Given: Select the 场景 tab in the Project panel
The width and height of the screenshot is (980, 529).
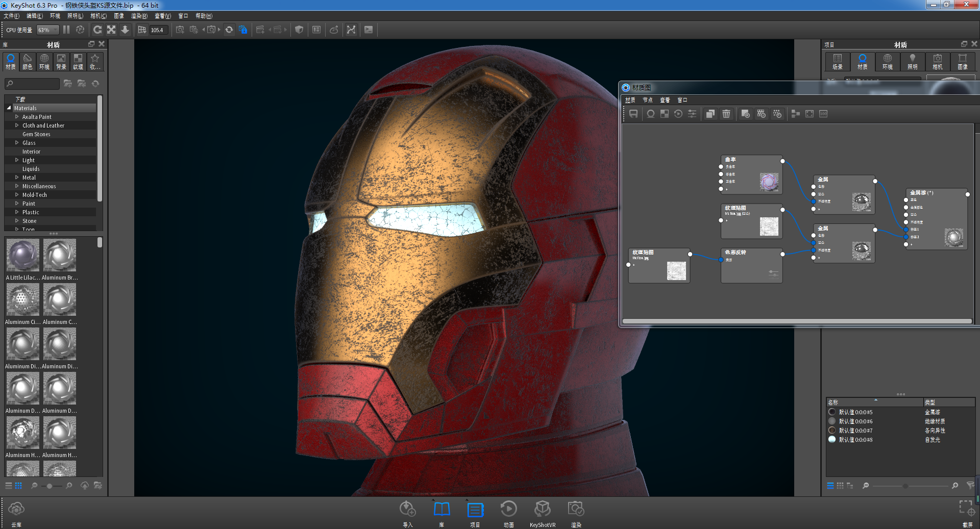Looking at the screenshot, I should [837, 62].
